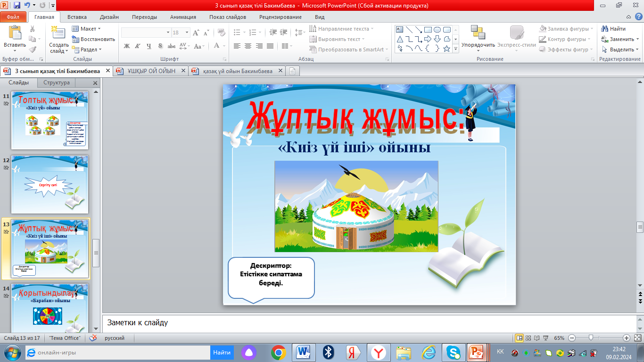Click Восстановить button in Slides group
This screenshot has width=644, height=362.
pos(94,39)
